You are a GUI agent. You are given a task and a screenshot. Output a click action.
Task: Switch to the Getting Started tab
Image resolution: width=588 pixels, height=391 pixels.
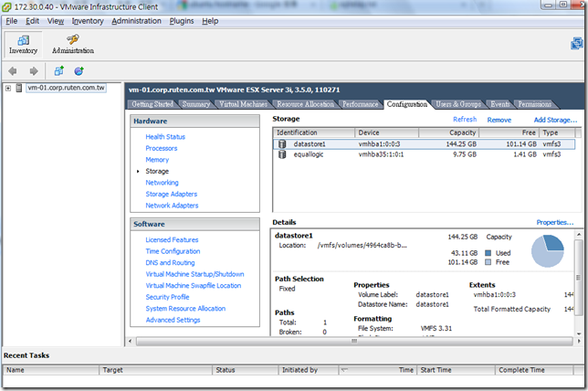[x=152, y=104]
